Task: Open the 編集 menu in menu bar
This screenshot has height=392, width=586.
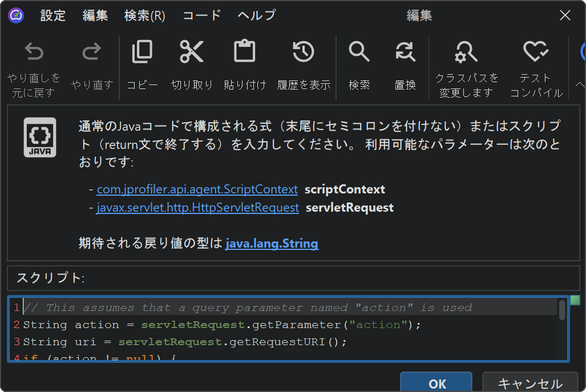Action: pos(95,15)
